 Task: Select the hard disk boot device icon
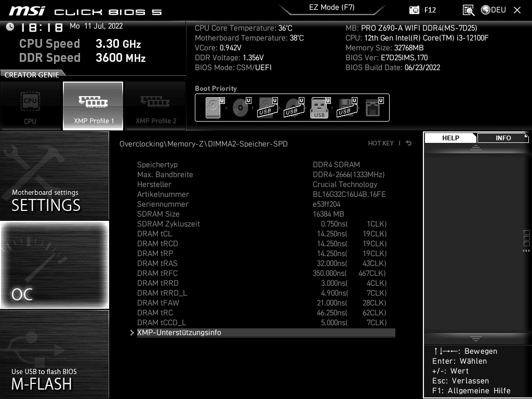coord(215,108)
